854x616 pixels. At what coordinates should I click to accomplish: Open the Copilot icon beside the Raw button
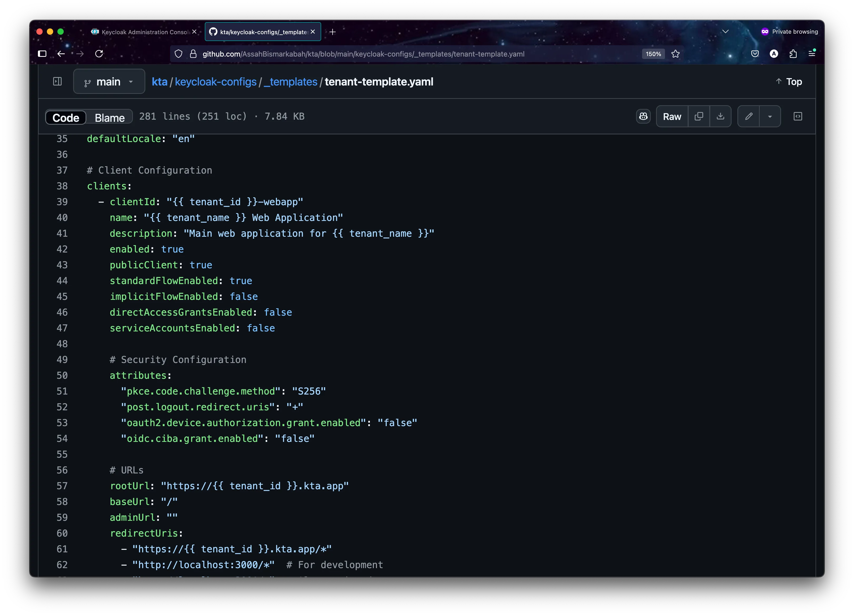point(643,116)
